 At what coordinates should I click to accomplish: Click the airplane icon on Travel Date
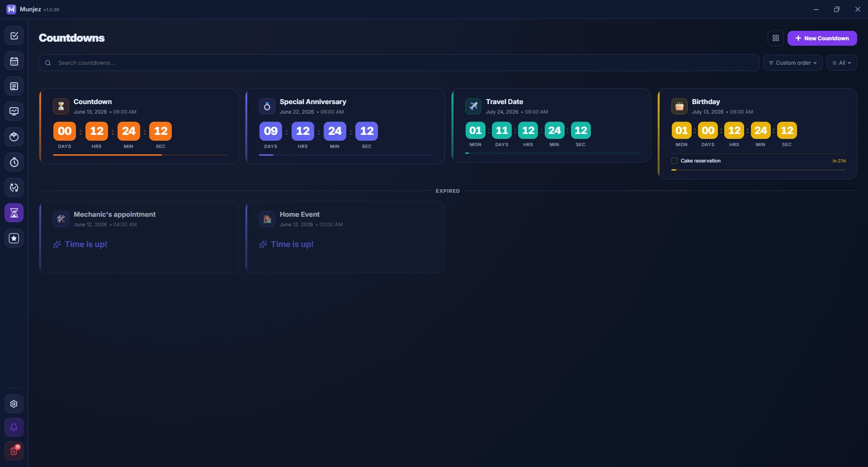[473, 106]
